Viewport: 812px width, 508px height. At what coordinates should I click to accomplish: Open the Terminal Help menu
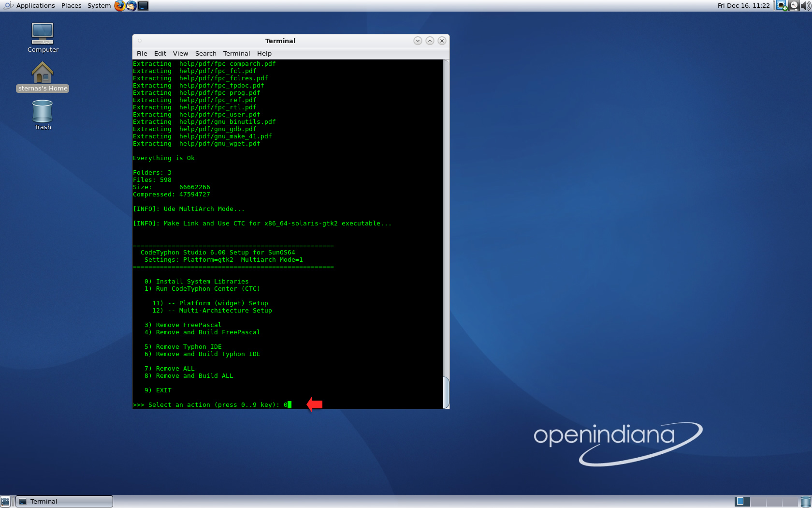(x=264, y=53)
